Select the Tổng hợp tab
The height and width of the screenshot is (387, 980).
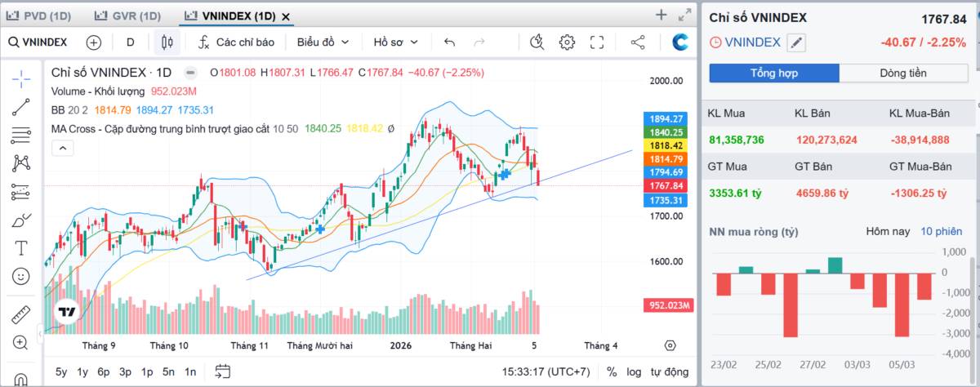coord(774,73)
